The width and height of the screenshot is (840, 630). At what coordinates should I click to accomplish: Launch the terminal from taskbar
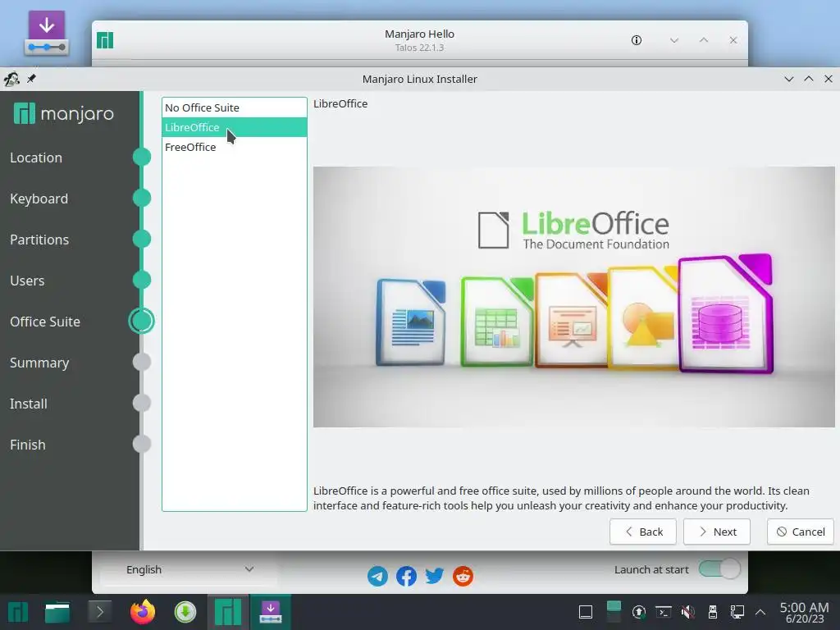pyautogui.click(x=99, y=612)
